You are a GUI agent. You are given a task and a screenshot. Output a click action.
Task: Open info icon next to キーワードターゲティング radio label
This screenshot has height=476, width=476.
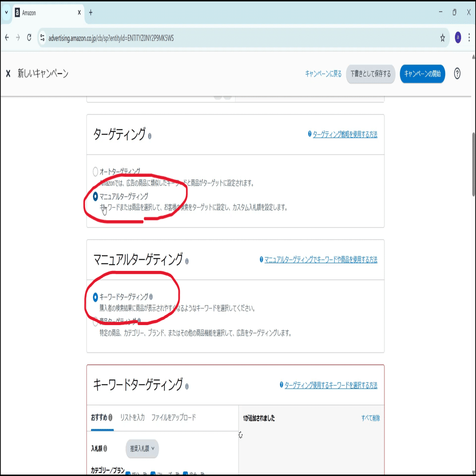click(x=151, y=297)
